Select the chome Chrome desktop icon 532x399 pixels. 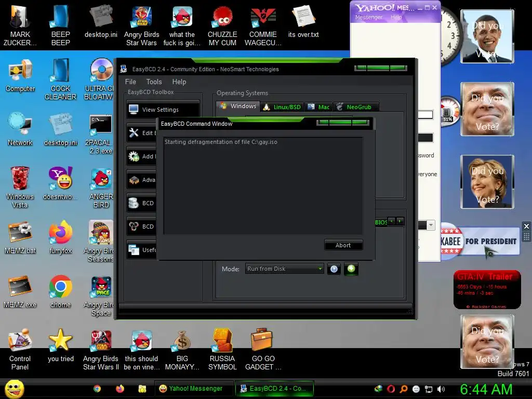coord(60,291)
